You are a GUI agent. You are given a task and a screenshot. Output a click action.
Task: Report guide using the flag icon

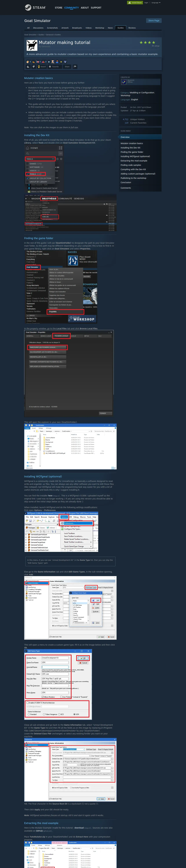(75, 67)
